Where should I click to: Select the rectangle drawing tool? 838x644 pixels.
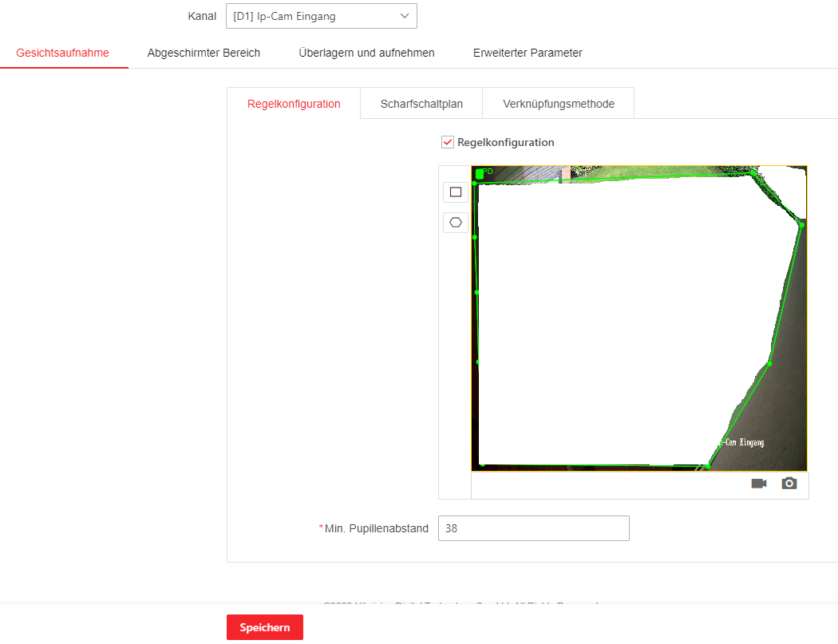tap(456, 192)
